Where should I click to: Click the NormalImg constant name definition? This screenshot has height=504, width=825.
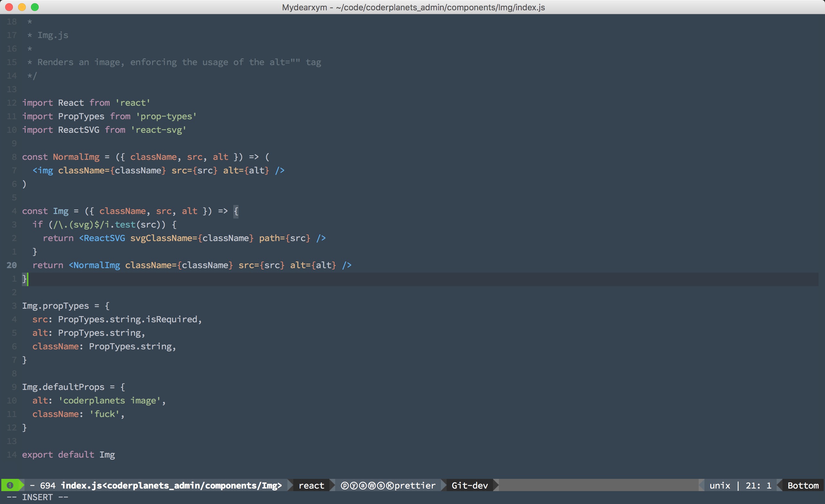coord(76,157)
